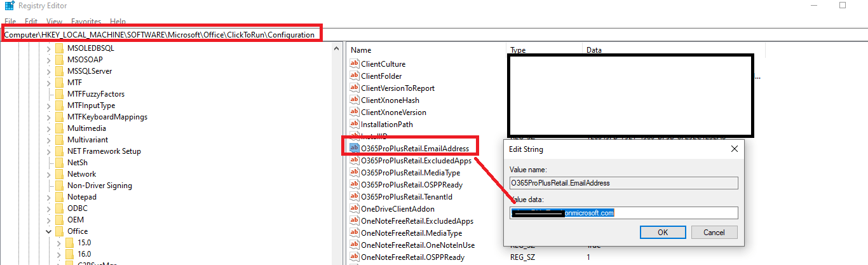
Task: Confirm the Edit String dialog with OK
Action: pyautogui.click(x=663, y=232)
